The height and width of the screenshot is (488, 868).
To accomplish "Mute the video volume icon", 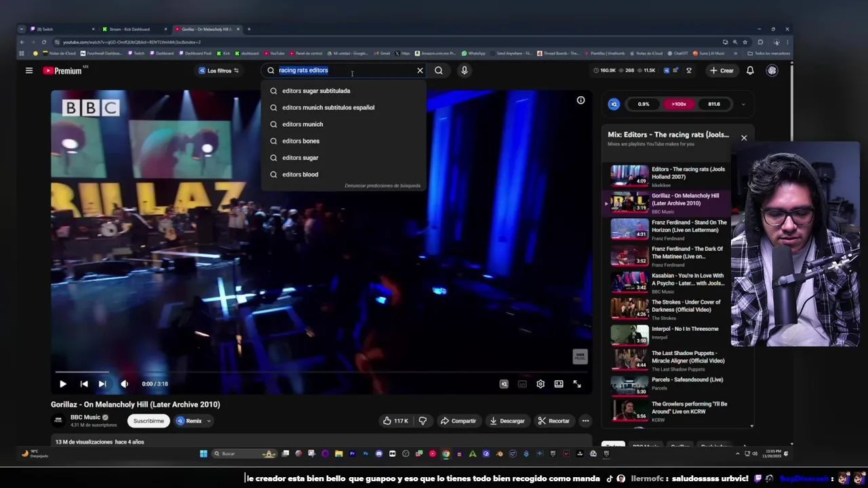I will pos(124,384).
